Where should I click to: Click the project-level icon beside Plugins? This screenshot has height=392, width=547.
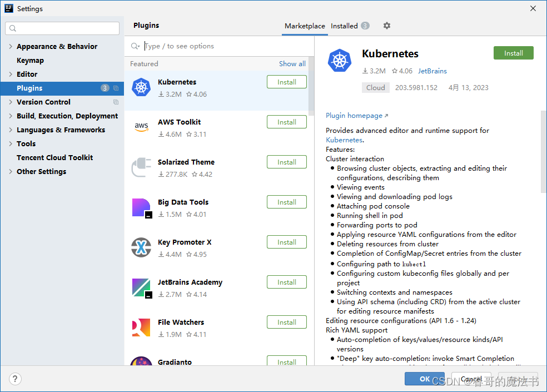[116, 88]
